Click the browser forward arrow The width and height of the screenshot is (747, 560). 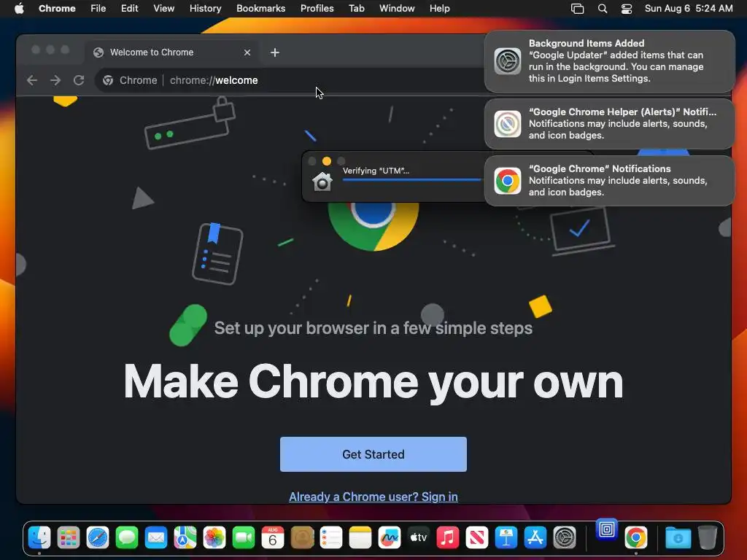pos(55,80)
